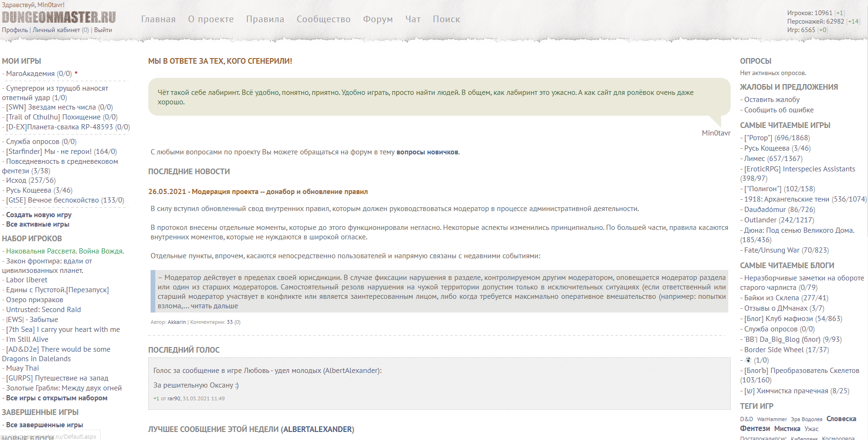This screenshot has width=868, height=440.
Task: Open the Исход (257/56) game
Action: 30,180
